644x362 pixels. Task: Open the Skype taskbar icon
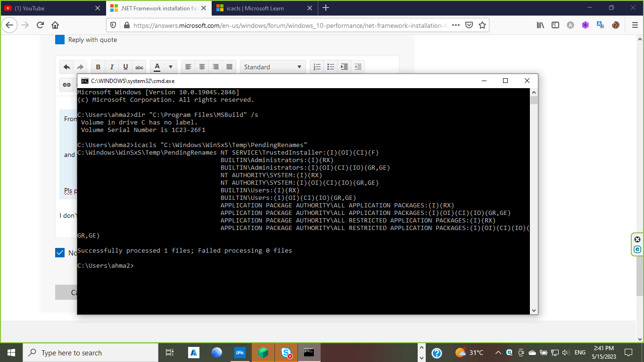[x=286, y=353]
